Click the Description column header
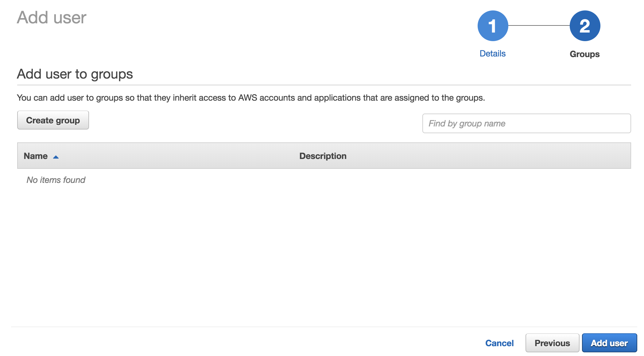Screen dimensions: 644x356 click(323, 156)
